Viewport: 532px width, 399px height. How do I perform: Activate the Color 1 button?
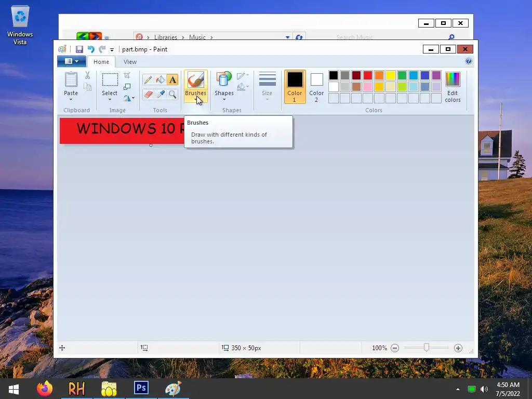295,87
